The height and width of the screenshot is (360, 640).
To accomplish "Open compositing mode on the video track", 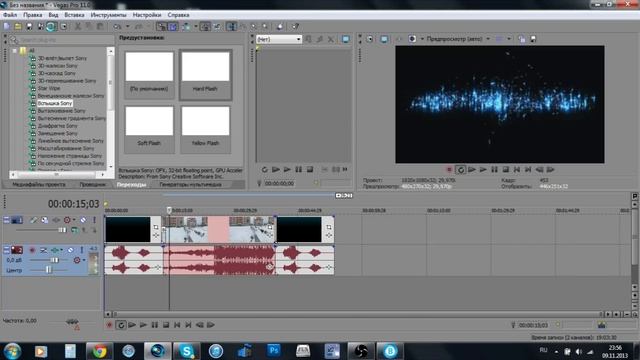I will (75, 230).
